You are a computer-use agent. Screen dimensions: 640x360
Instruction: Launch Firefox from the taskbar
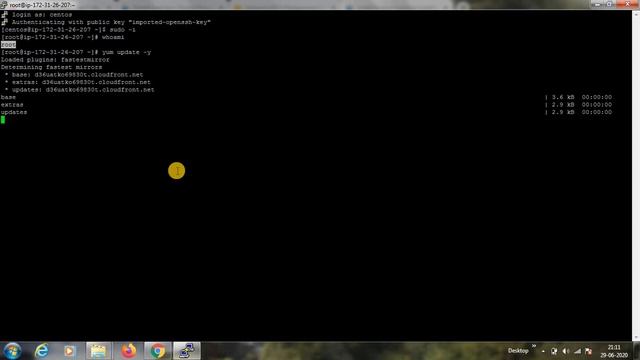point(128,351)
